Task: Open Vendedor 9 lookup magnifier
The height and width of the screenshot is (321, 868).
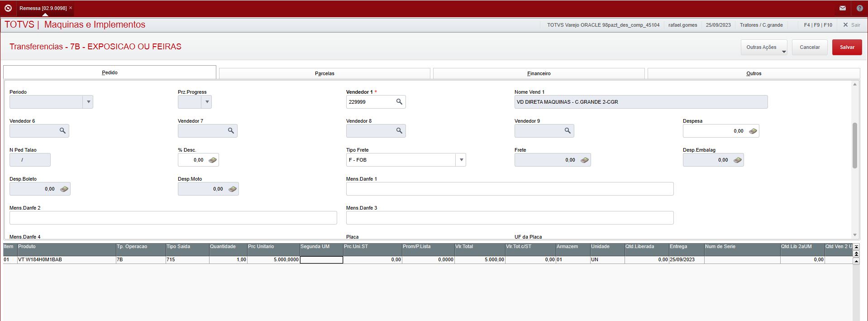Action: [568, 131]
